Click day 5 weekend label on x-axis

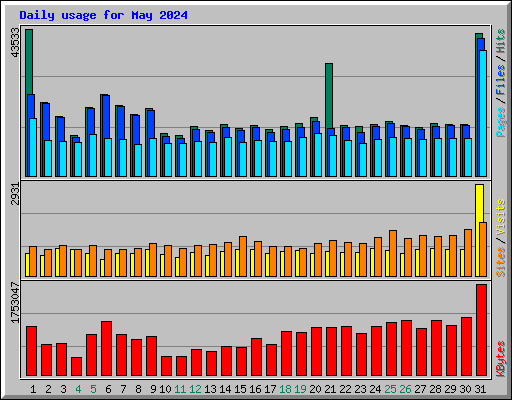(x=93, y=389)
